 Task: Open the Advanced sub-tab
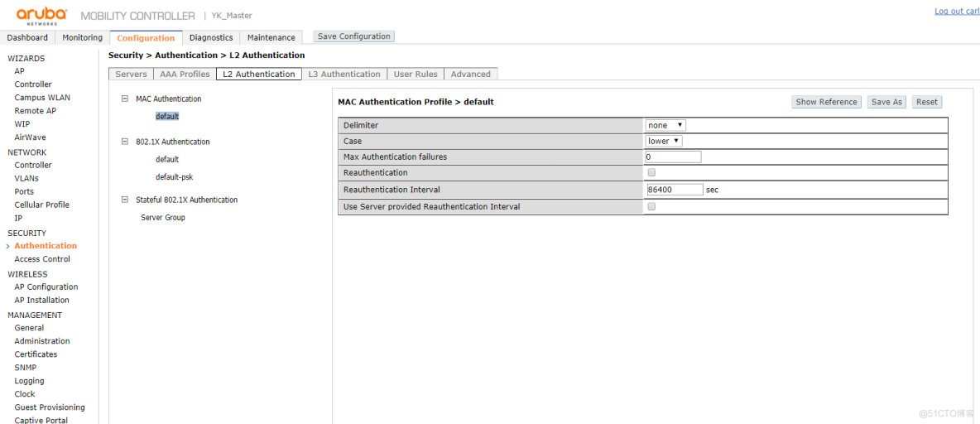[471, 74]
